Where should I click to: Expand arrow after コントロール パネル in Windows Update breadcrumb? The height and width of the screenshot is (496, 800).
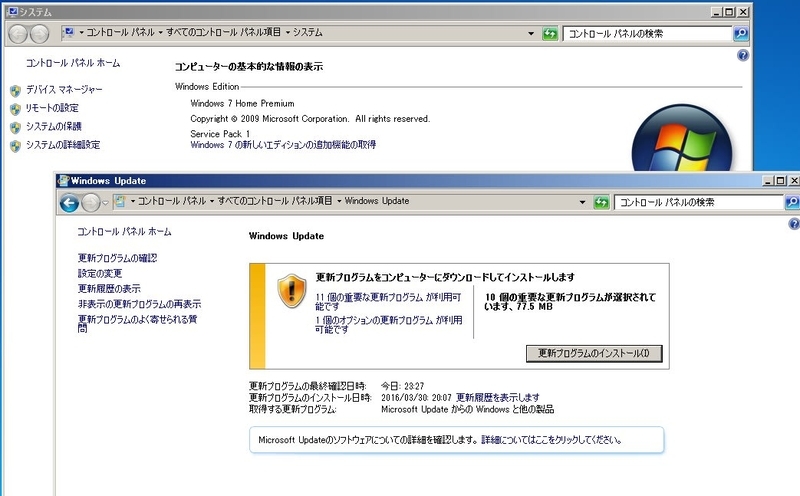coord(212,201)
